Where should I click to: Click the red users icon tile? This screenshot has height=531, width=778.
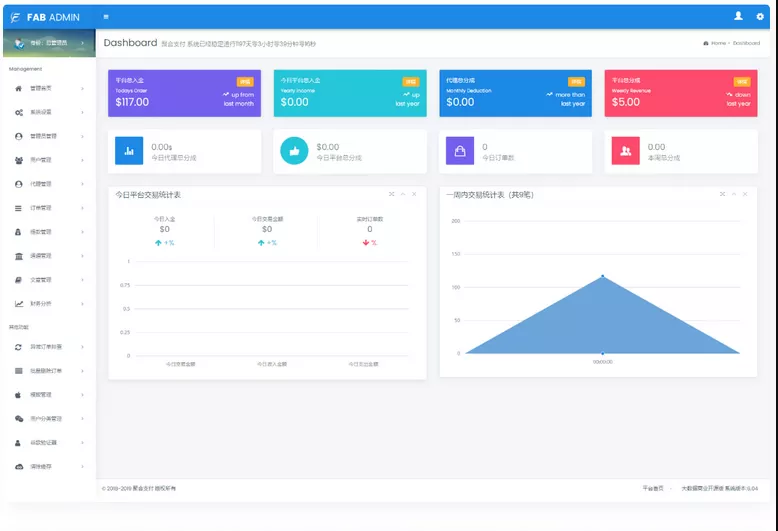tap(626, 151)
